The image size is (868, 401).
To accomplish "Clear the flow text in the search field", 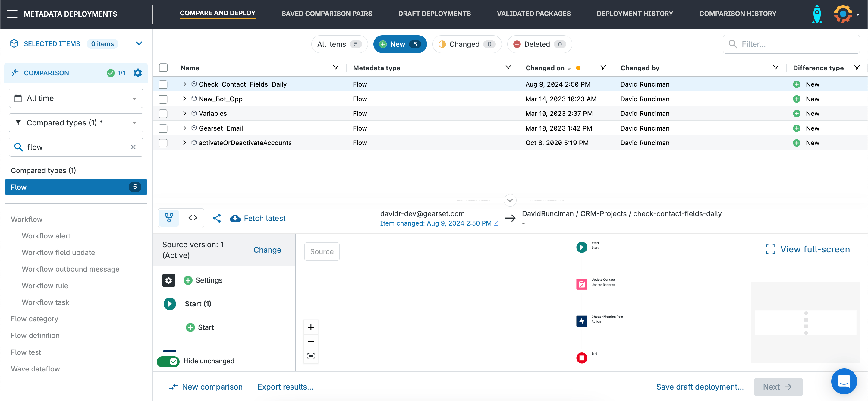I will click(133, 147).
